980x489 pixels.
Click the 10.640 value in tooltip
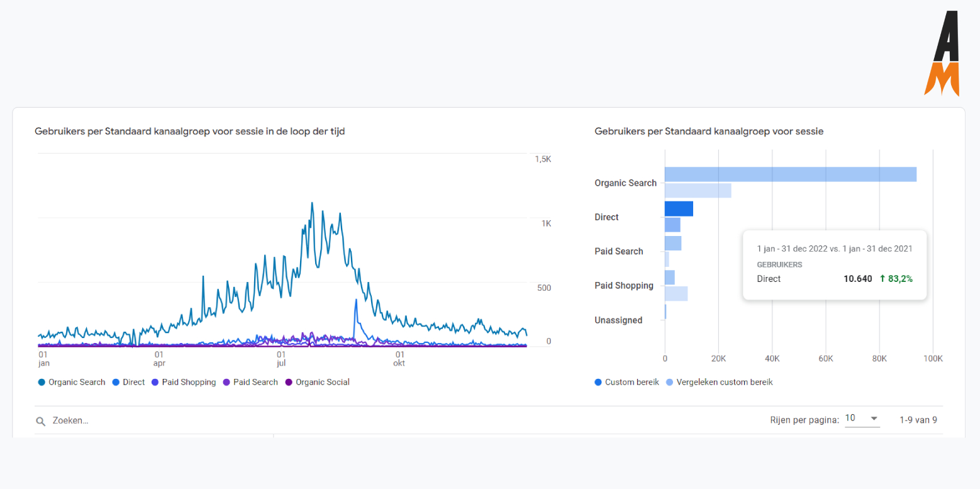(x=857, y=279)
